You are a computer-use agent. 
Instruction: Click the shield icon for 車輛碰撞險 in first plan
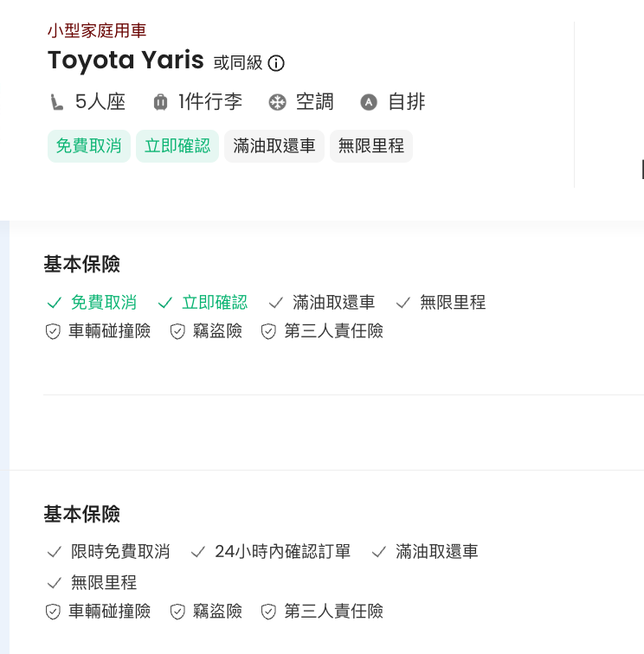click(x=53, y=331)
